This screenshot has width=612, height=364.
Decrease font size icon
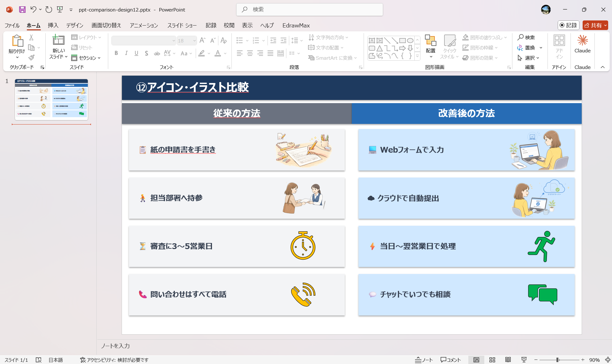tap(213, 41)
